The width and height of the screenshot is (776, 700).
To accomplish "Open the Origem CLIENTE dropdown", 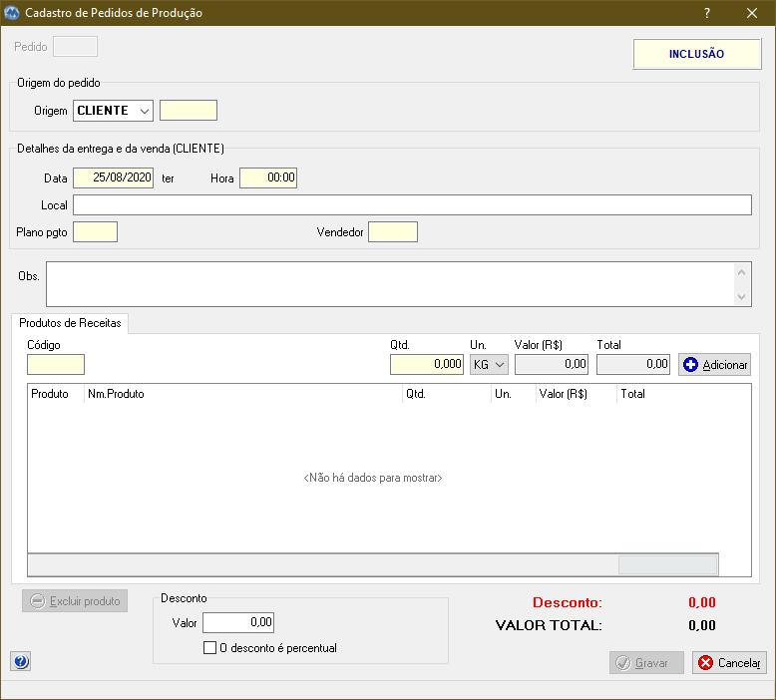I will [144, 111].
